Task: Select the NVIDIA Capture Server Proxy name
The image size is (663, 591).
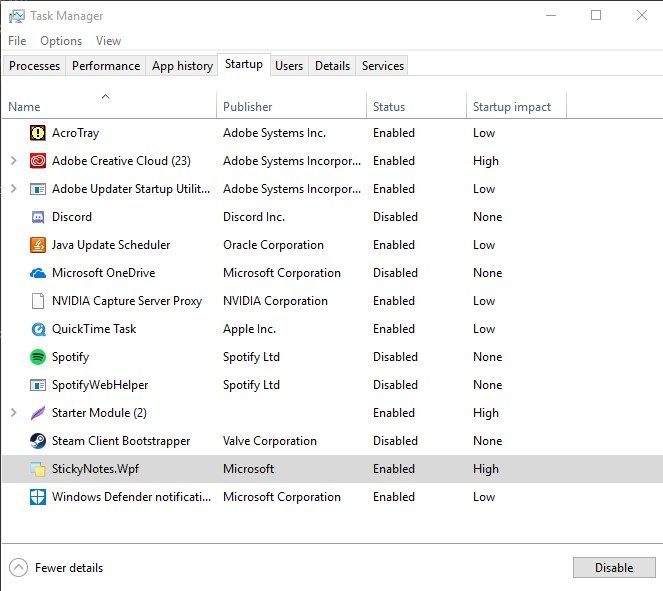Action: pos(127,301)
